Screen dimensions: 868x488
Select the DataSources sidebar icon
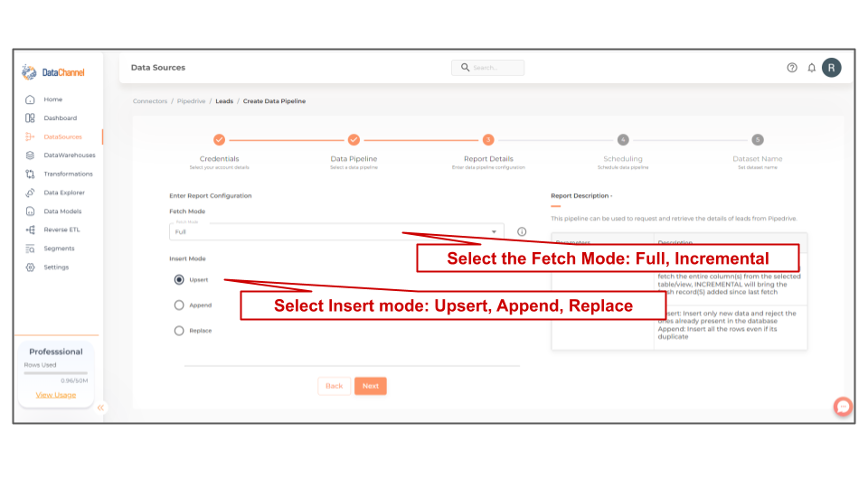click(x=30, y=136)
